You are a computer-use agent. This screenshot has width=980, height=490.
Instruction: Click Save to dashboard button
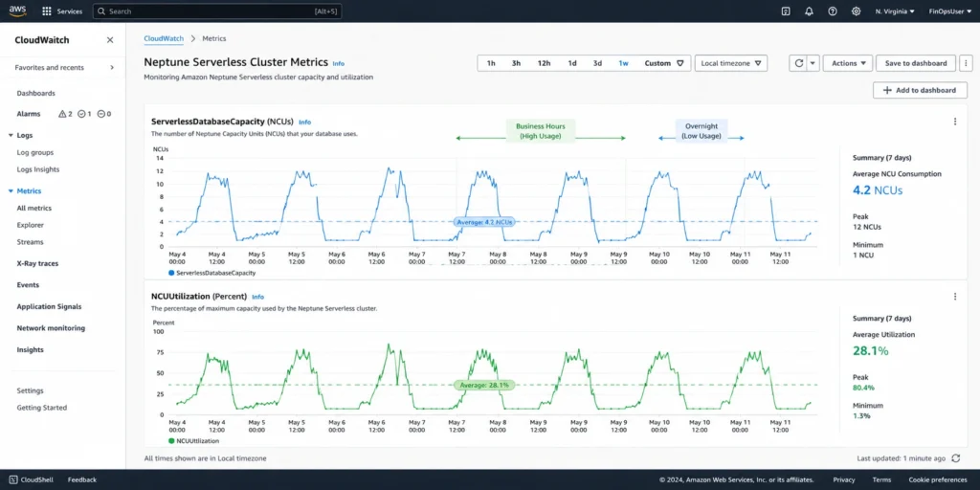[x=916, y=63]
